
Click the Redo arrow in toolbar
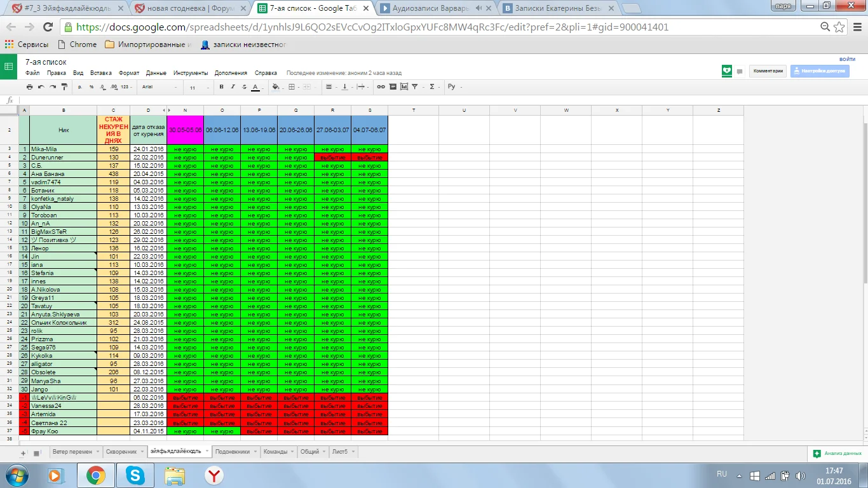(x=52, y=86)
